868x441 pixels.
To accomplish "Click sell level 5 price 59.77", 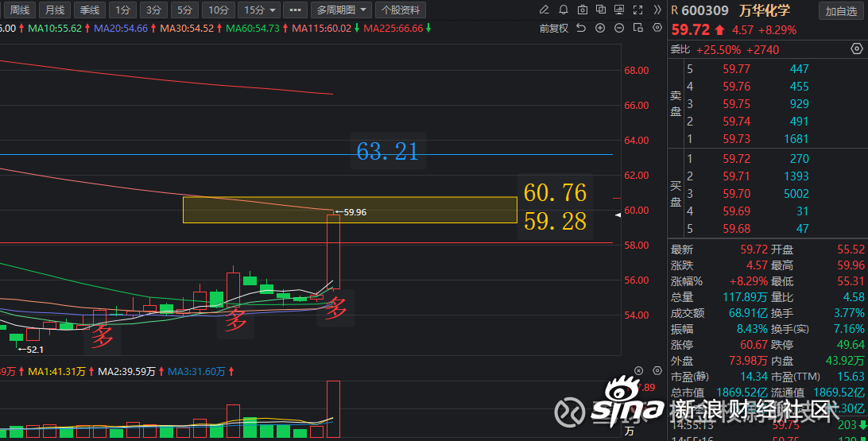I will pos(736,69).
